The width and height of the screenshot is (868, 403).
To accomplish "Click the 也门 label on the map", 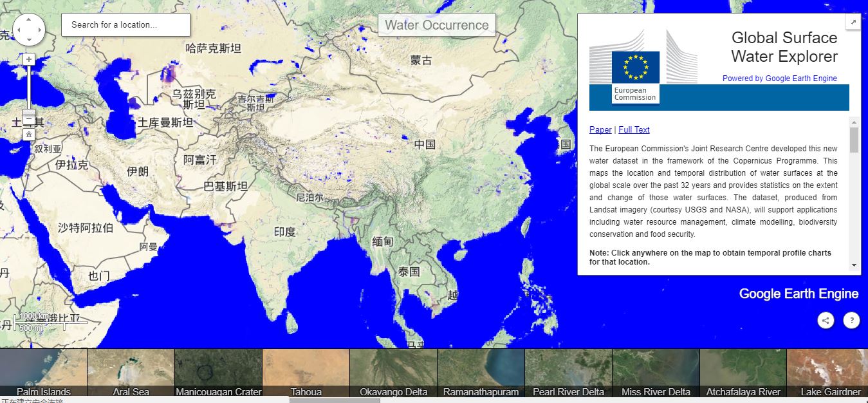I will (x=98, y=276).
